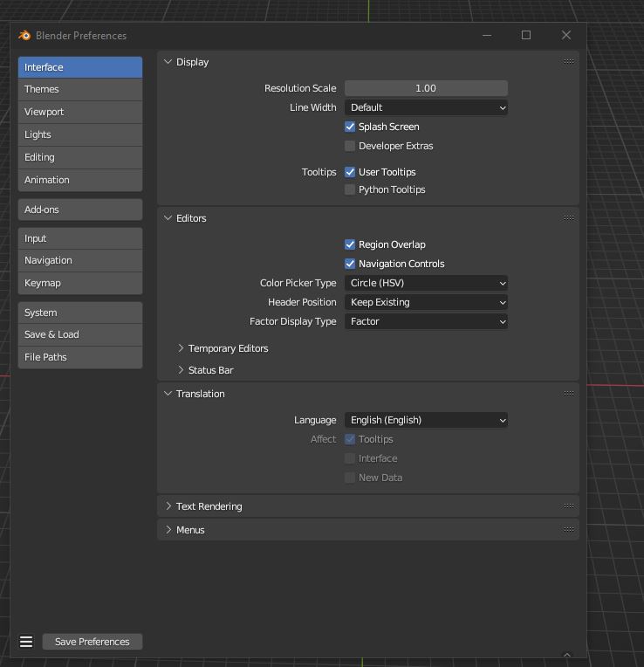
Task: Click the Resolution Scale value field
Action: click(x=426, y=88)
